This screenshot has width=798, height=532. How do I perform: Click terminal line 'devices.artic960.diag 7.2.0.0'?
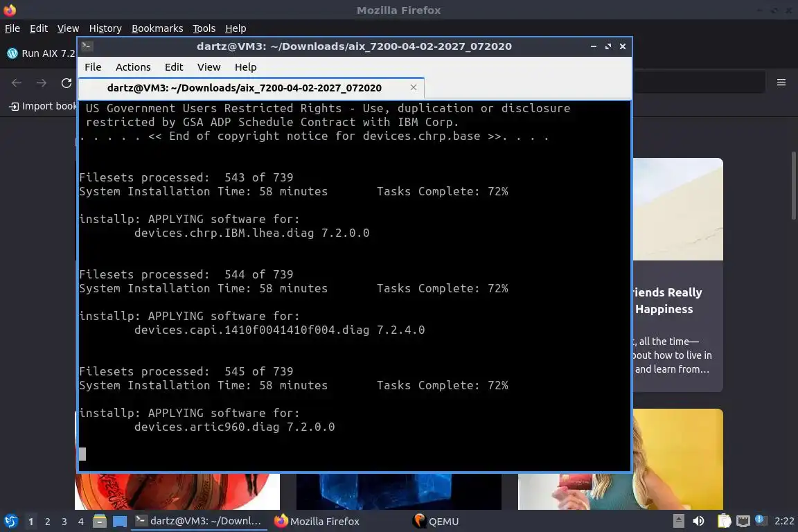tap(234, 427)
